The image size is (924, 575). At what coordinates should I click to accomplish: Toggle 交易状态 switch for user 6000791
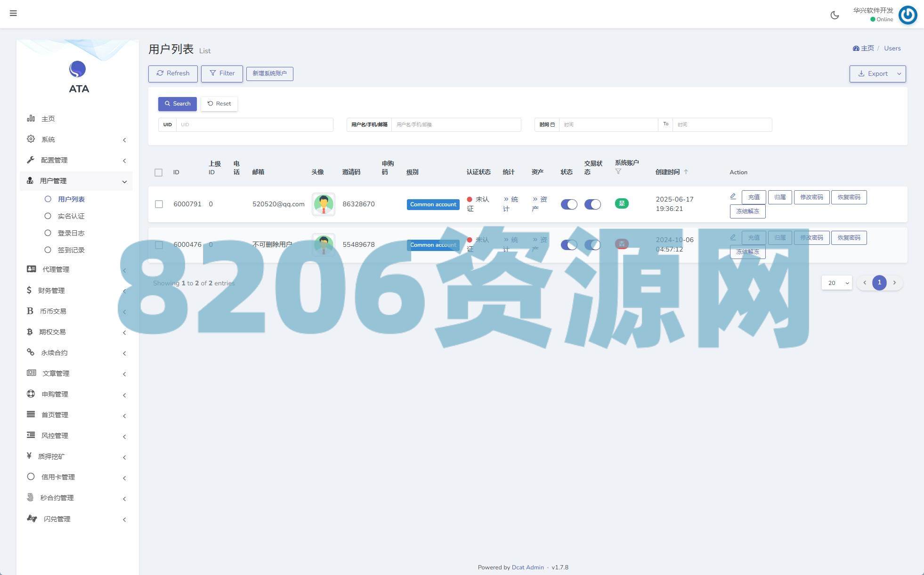coord(592,204)
